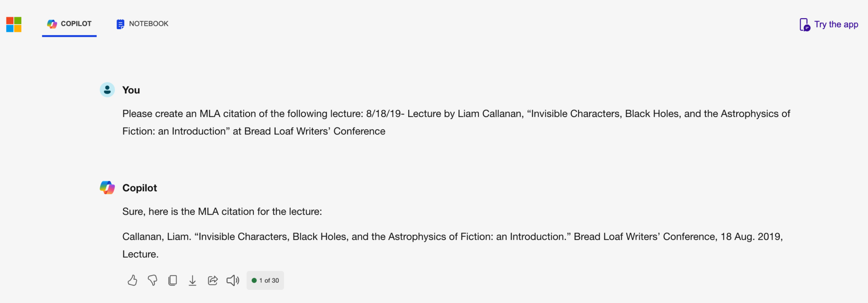Image resolution: width=868 pixels, height=303 pixels.
Task: Share the Copilot response
Action: (213, 281)
